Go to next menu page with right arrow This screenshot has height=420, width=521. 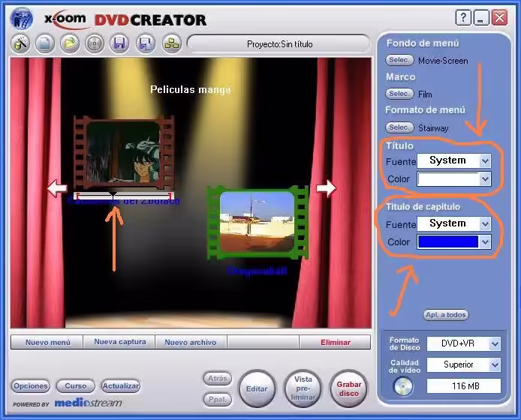(326, 188)
